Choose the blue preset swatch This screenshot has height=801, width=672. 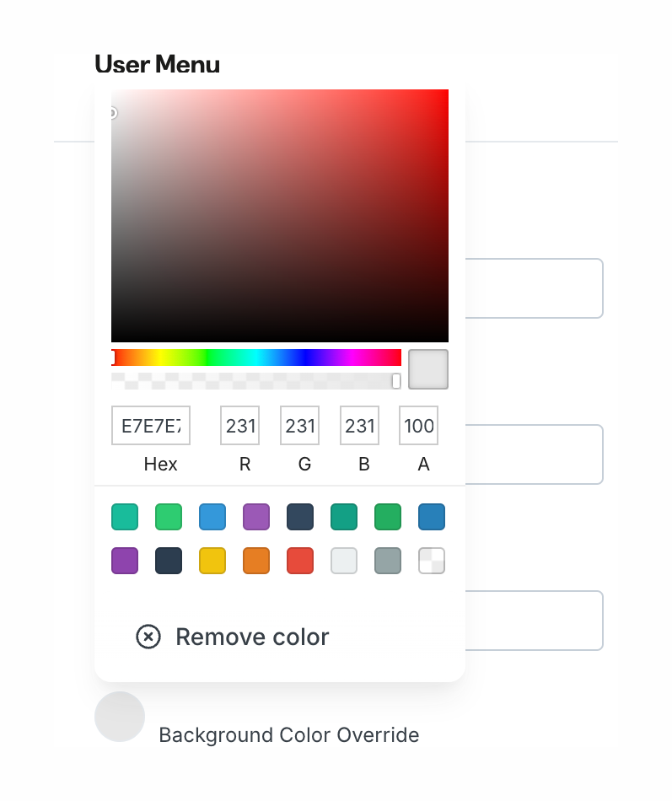(212, 517)
